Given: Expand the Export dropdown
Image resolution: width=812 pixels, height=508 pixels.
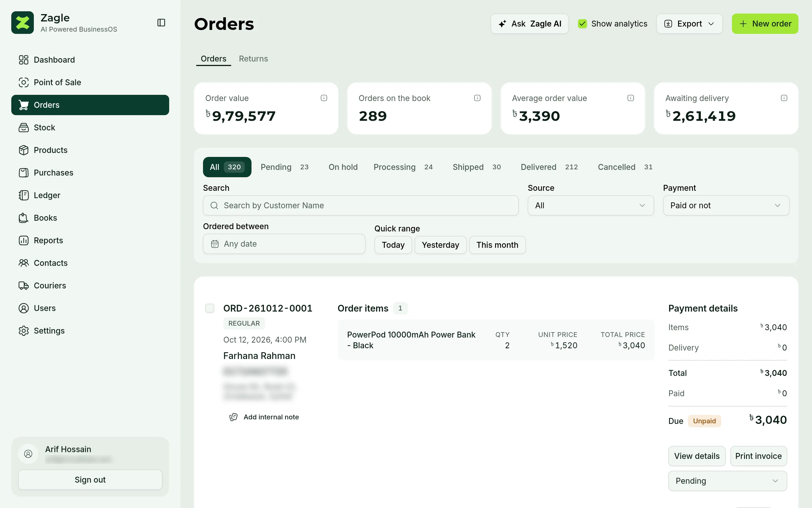Looking at the screenshot, I should (x=689, y=24).
